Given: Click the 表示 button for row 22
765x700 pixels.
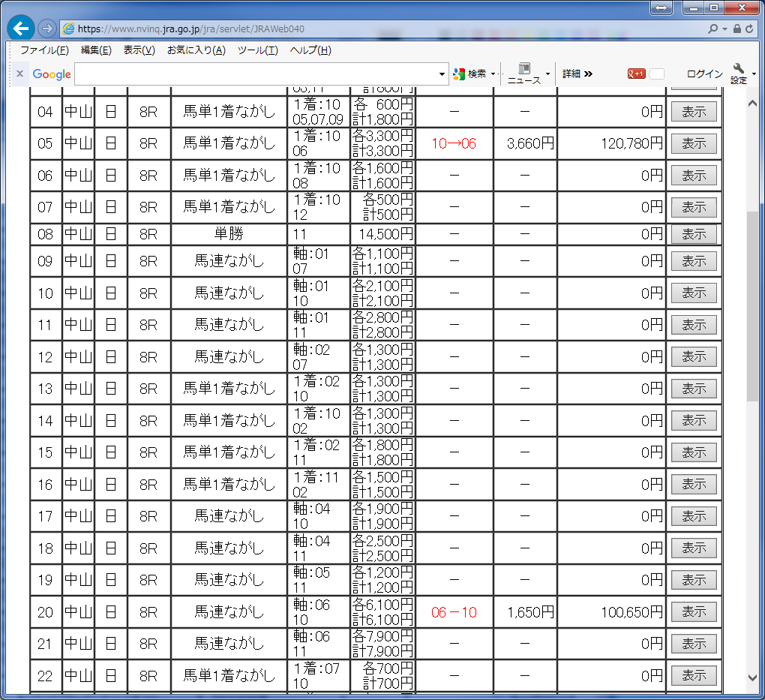Looking at the screenshot, I should coord(694,675).
